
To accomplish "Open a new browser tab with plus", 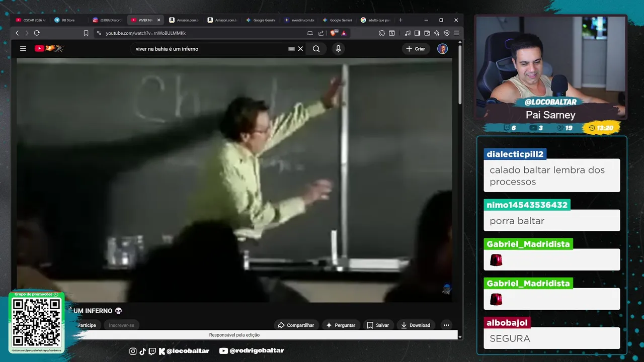I will point(400,20).
